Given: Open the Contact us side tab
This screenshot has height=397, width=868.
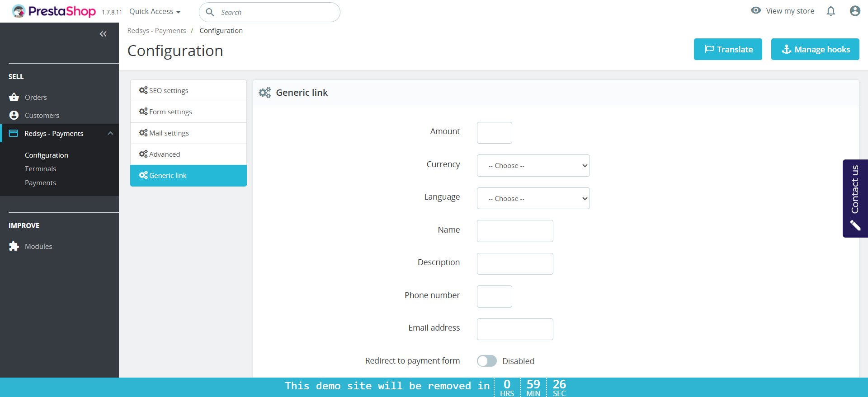Looking at the screenshot, I should pos(855,198).
